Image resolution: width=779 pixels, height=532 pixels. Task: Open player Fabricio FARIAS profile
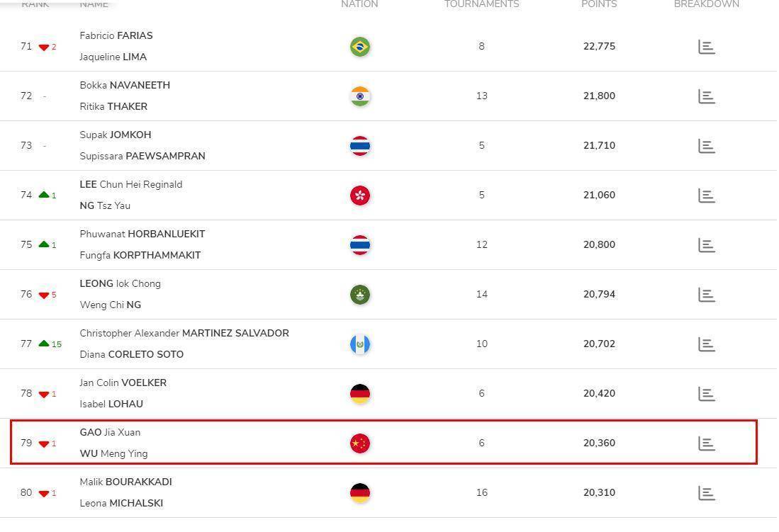pyautogui.click(x=116, y=35)
